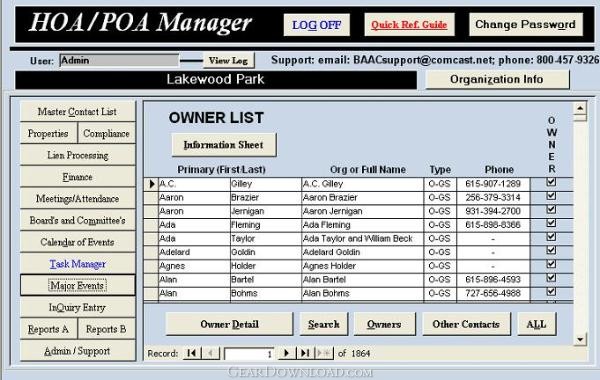This screenshot has width=600, height=380.
Task: Click the scroll up arrow of owner list
Action: click(x=580, y=108)
